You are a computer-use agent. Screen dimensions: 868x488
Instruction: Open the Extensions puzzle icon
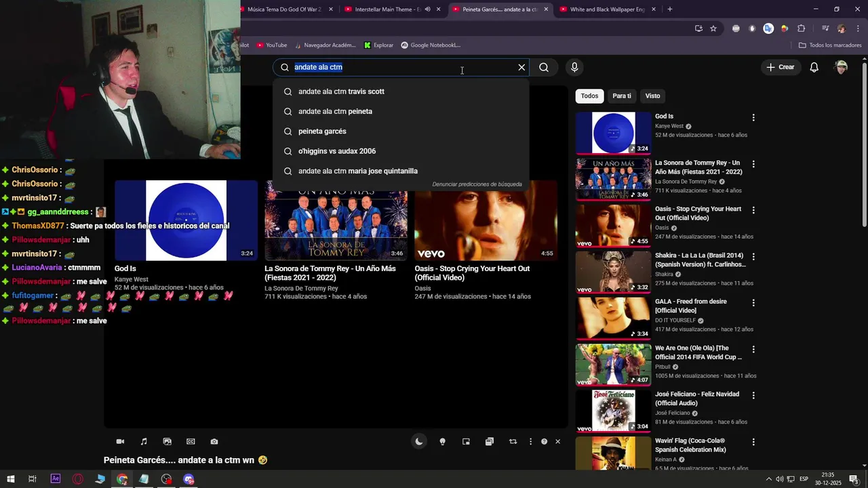point(801,28)
